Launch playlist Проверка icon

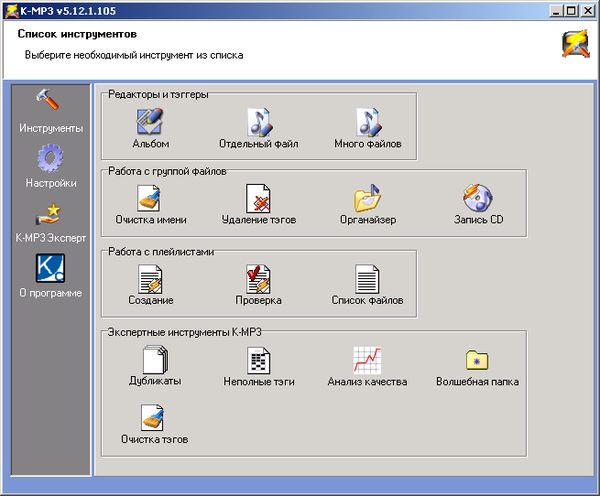pyautogui.click(x=258, y=279)
